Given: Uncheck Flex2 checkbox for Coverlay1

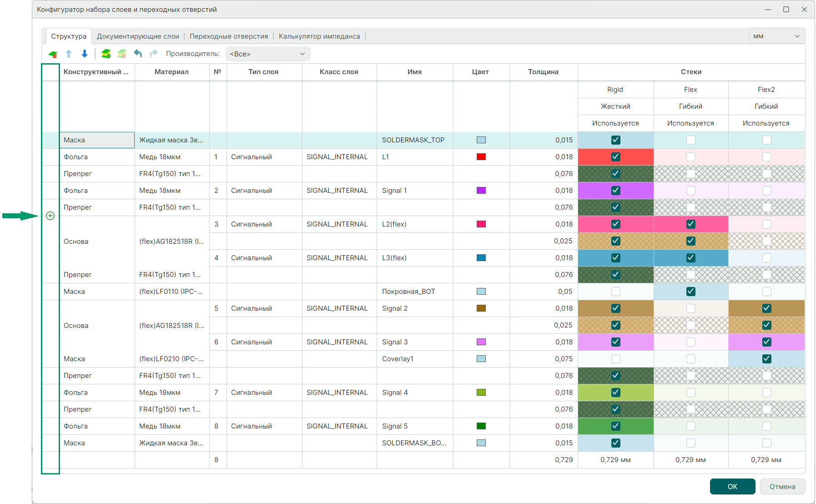Looking at the screenshot, I should [766, 359].
